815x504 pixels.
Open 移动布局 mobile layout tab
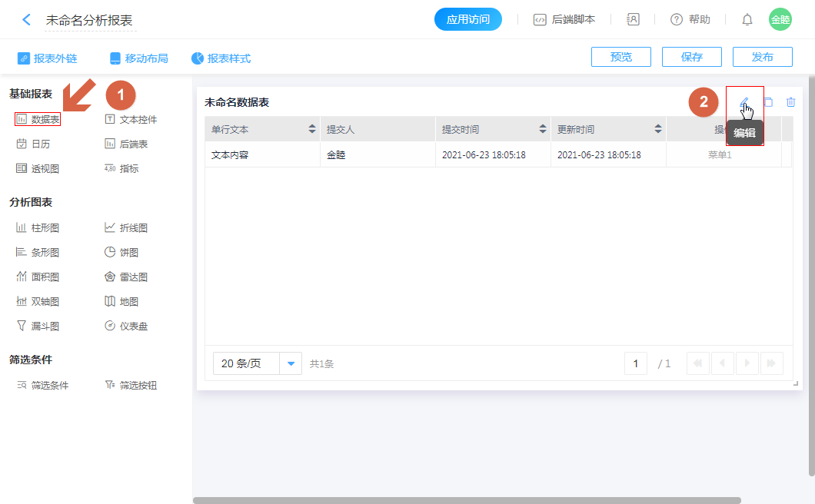[138, 58]
